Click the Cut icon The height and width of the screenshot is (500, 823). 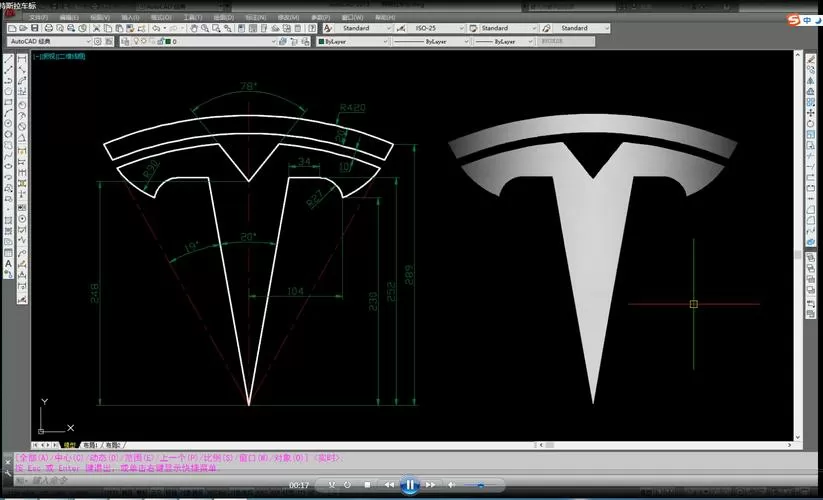tap(96, 28)
